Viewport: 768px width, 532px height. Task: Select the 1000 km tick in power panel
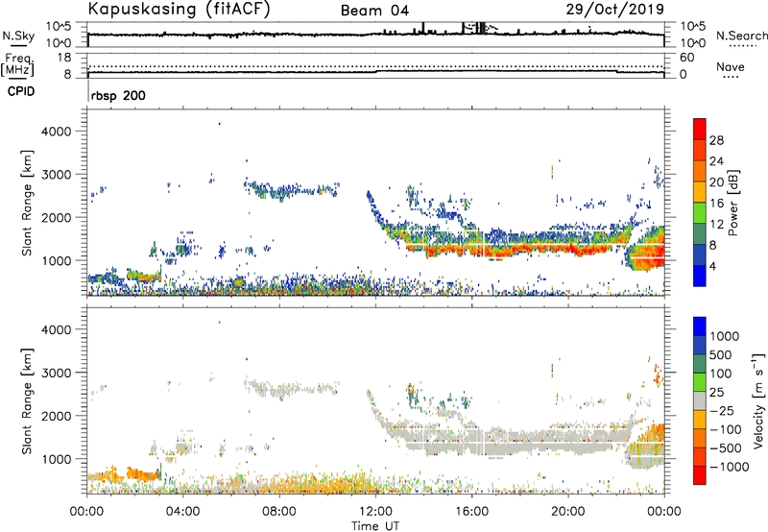[x=56, y=260]
